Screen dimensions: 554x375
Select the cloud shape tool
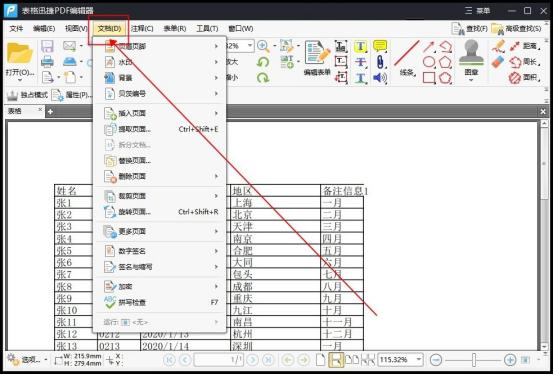coord(446,77)
